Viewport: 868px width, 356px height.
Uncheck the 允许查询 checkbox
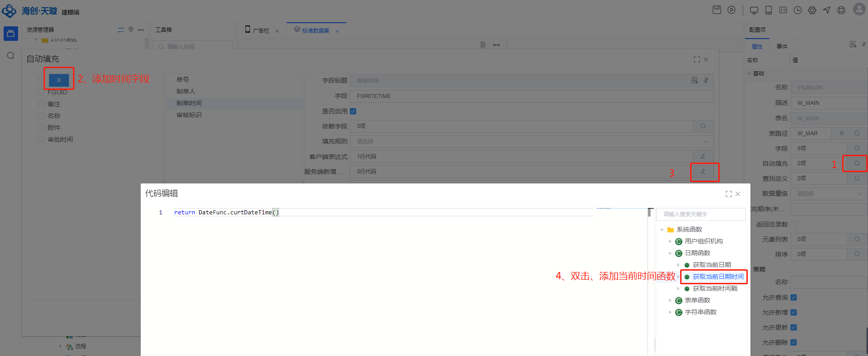[794, 297]
